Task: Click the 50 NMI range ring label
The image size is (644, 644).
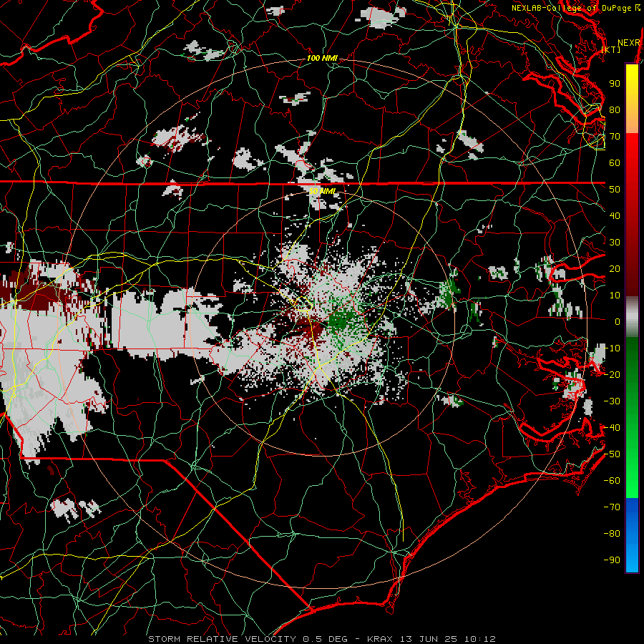Action: (x=323, y=191)
